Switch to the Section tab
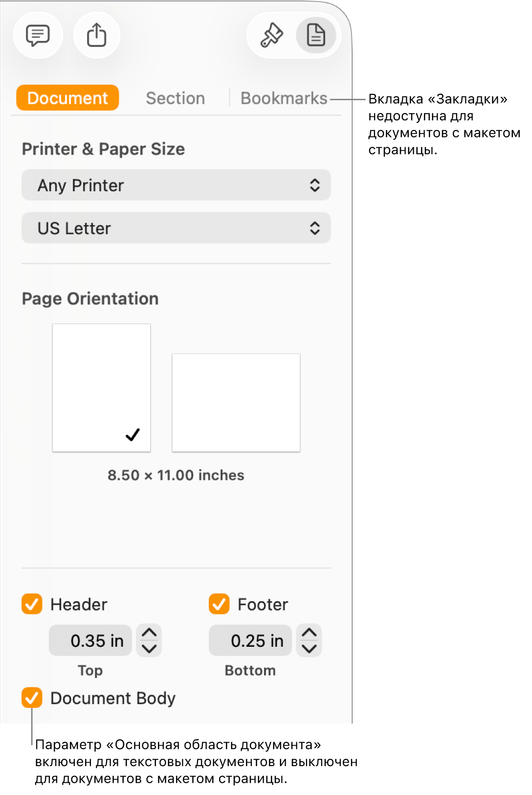532x795 pixels. click(175, 98)
